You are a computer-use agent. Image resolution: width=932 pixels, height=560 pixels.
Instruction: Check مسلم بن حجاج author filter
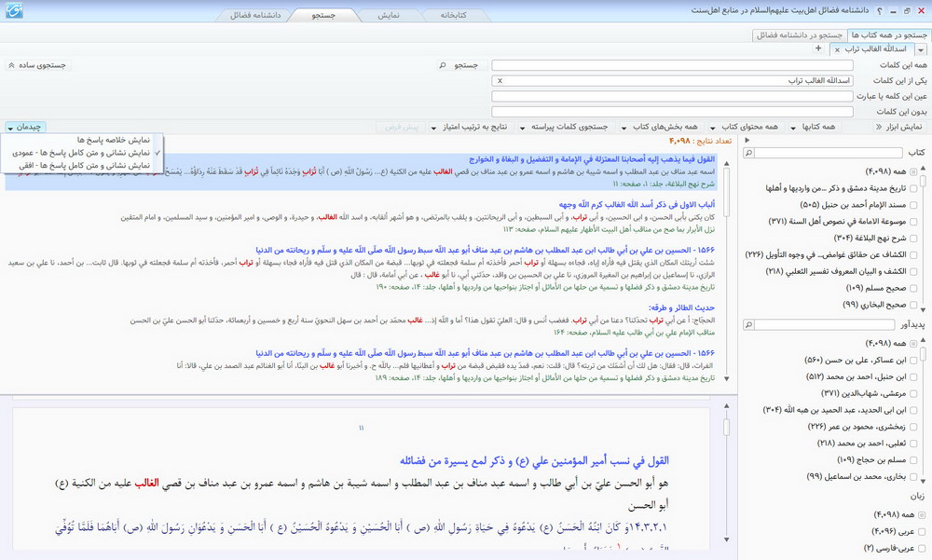913,460
